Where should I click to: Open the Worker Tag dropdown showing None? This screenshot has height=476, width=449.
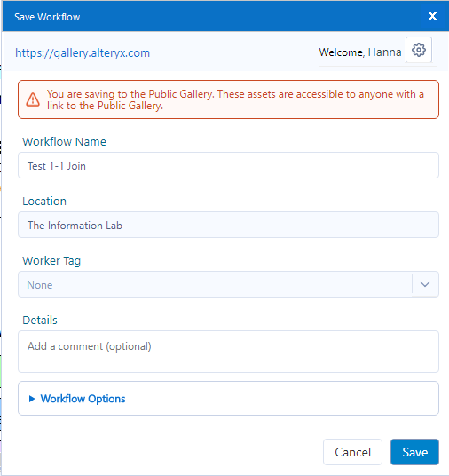[228, 284]
